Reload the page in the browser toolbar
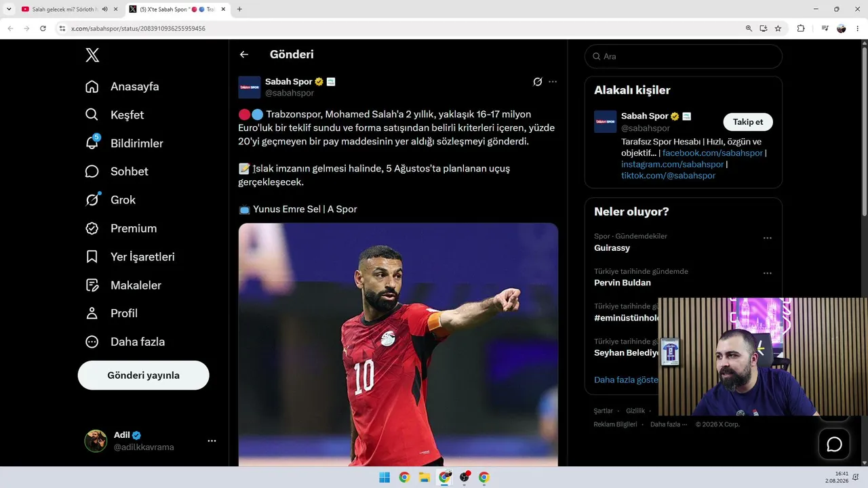This screenshot has height=488, width=868. tap(43, 28)
